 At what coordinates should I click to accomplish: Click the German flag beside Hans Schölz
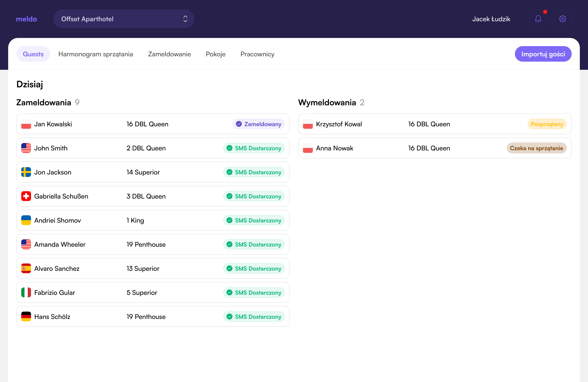click(26, 316)
